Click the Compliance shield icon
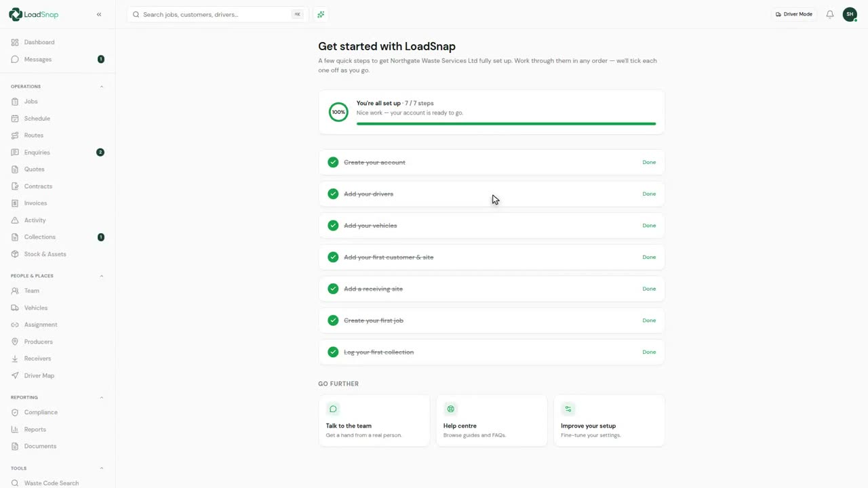 click(15, 412)
